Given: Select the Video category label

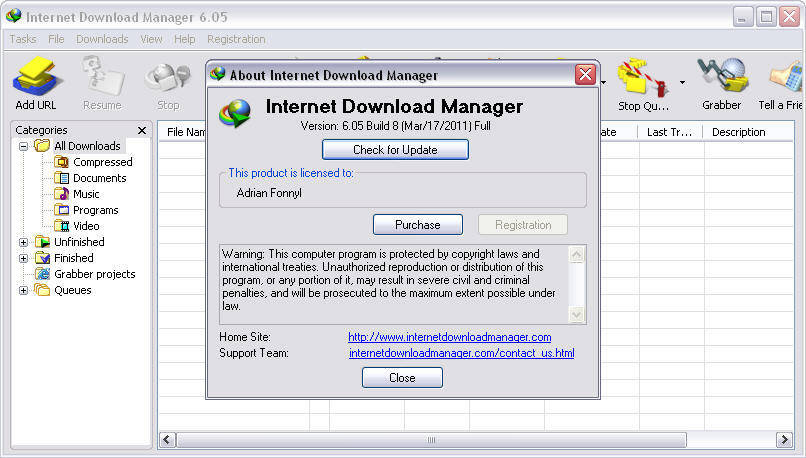Looking at the screenshot, I should pyautogui.click(x=86, y=226).
